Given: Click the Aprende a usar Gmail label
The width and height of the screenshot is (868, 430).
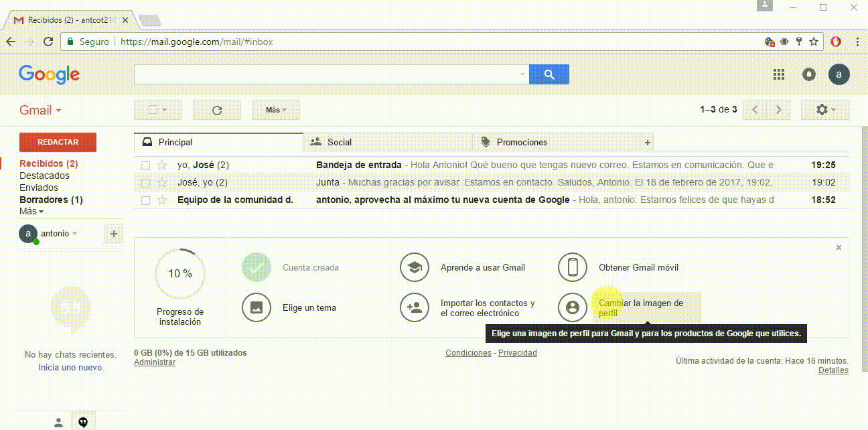Looking at the screenshot, I should pyautogui.click(x=483, y=268).
